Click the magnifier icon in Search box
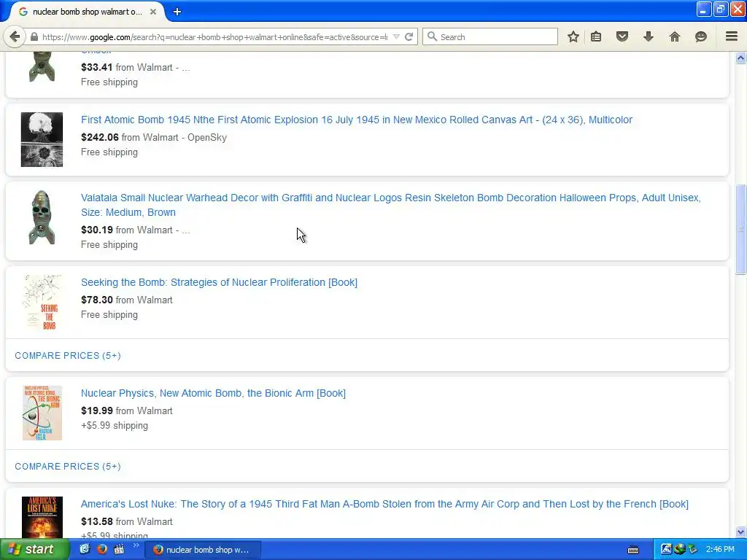Viewport: 747px width, 560px height. [432, 36]
